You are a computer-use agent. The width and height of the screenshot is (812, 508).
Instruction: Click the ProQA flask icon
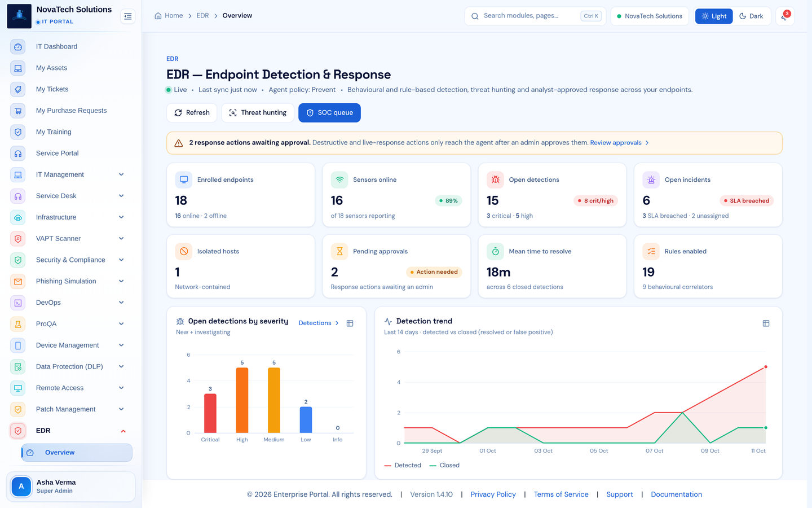(x=18, y=324)
